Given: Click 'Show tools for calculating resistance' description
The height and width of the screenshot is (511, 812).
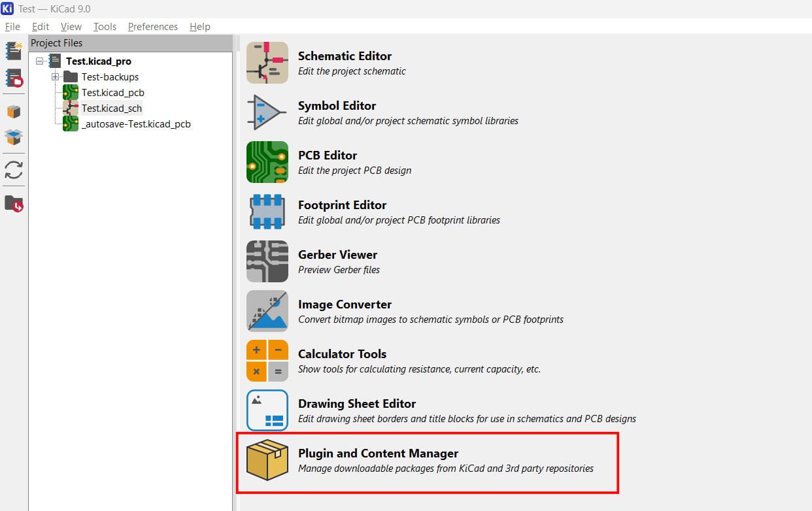Looking at the screenshot, I should pyautogui.click(x=419, y=369).
